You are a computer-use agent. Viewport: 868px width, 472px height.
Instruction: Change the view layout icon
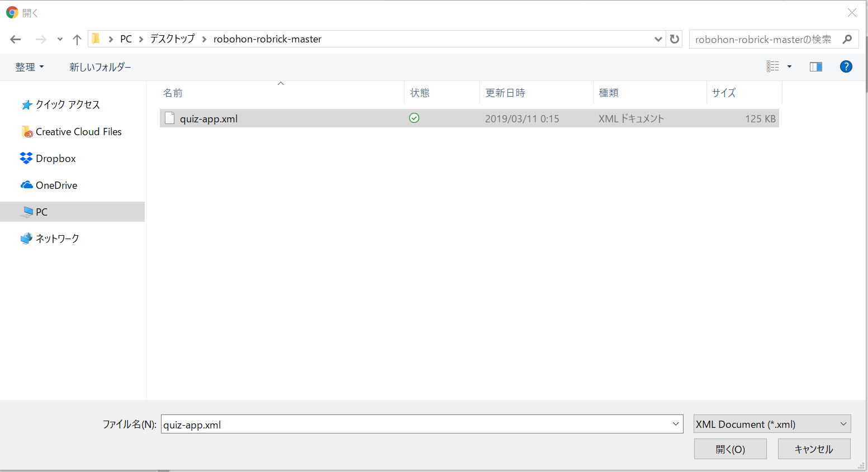(773, 66)
